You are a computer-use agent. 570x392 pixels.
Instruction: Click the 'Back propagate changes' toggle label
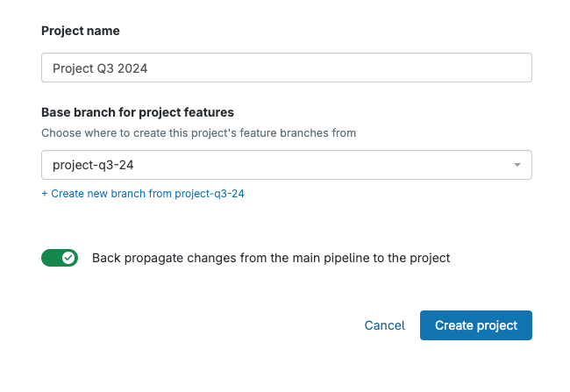270,258
